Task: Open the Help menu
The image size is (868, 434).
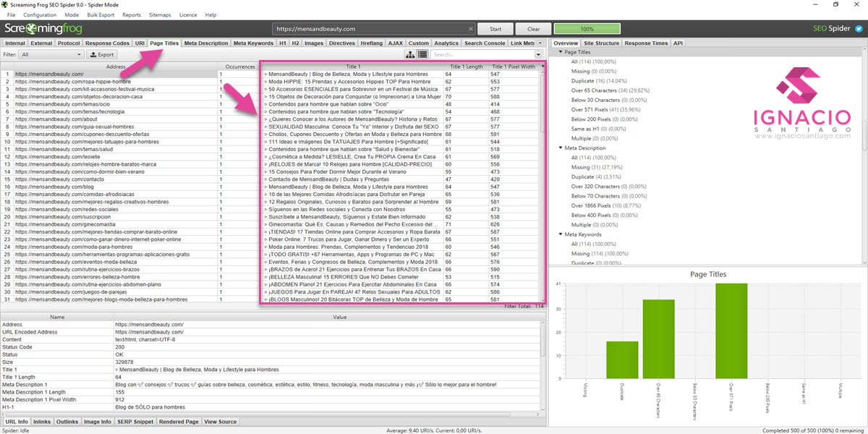Action: 210,14
